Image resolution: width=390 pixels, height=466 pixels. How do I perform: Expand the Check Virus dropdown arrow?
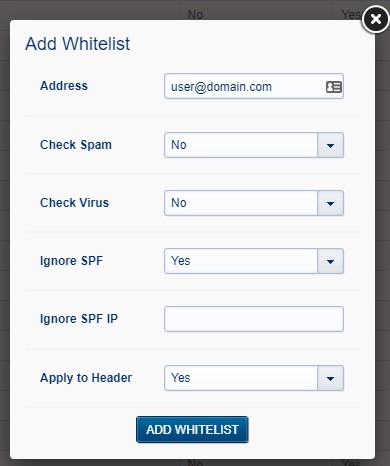tap(330, 203)
